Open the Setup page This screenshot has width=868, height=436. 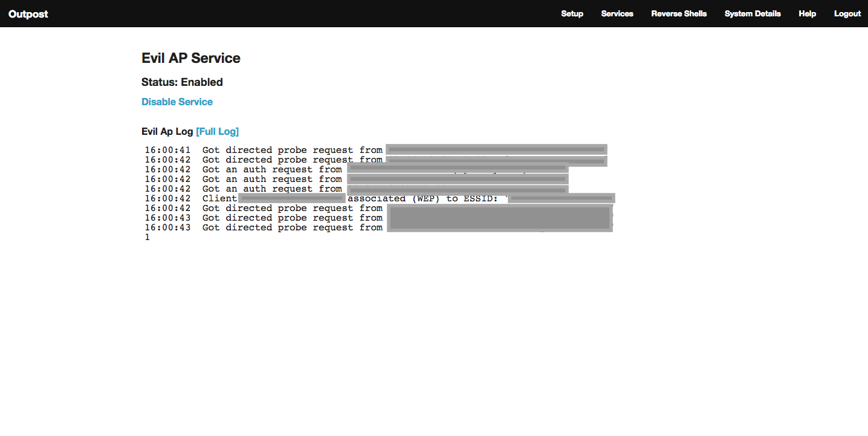[x=572, y=13]
